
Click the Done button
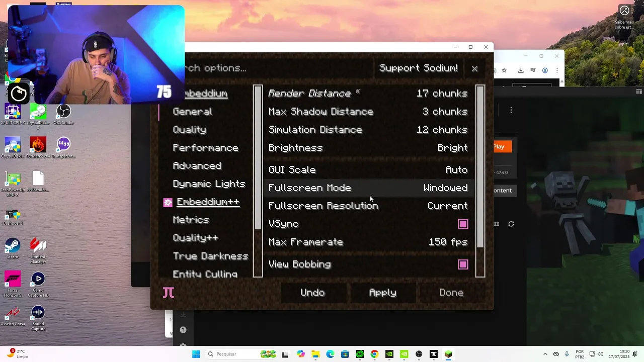[x=451, y=293]
